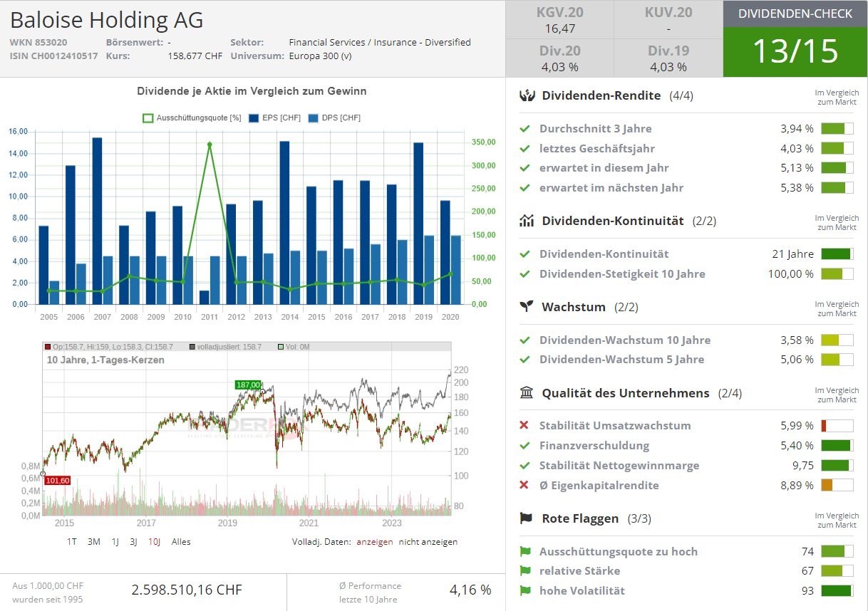Click the KGV.20 value tile
The image size is (868, 611).
tap(559, 20)
